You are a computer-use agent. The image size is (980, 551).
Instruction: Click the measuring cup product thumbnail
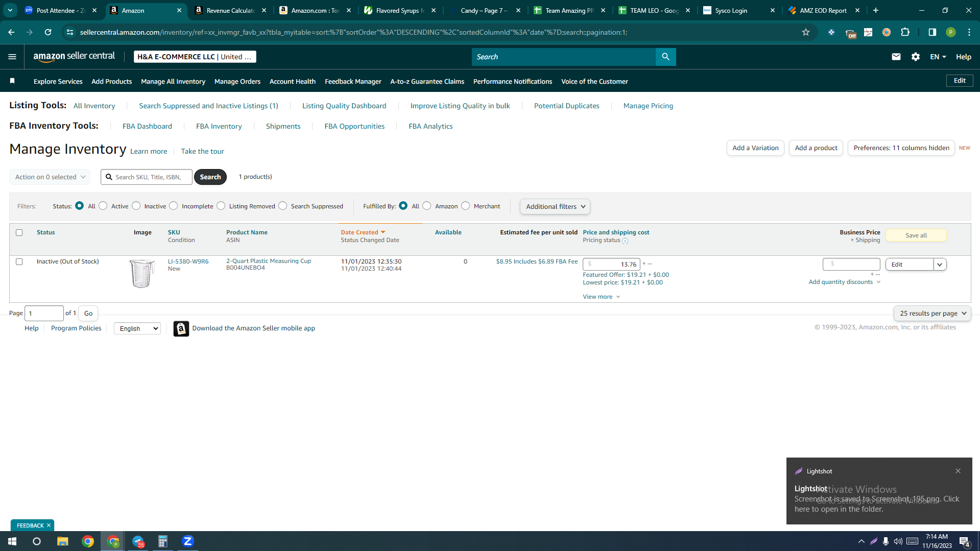coord(141,273)
